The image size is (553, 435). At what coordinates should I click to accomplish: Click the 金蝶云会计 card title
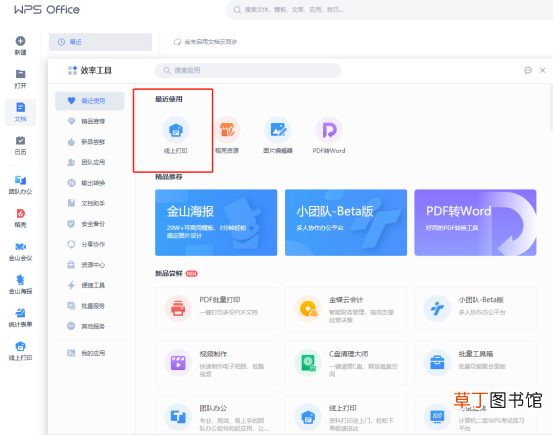[x=346, y=300]
